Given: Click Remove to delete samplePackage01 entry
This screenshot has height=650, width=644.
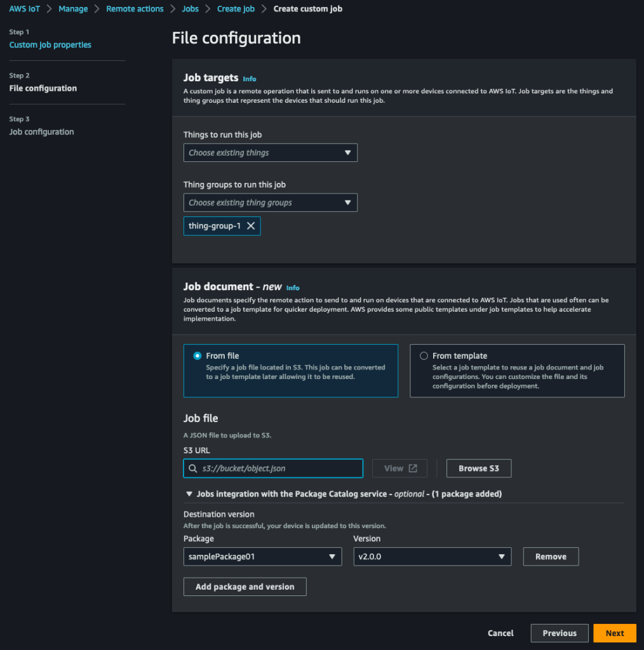Looking at the screenshot, I should coord(550,556).
